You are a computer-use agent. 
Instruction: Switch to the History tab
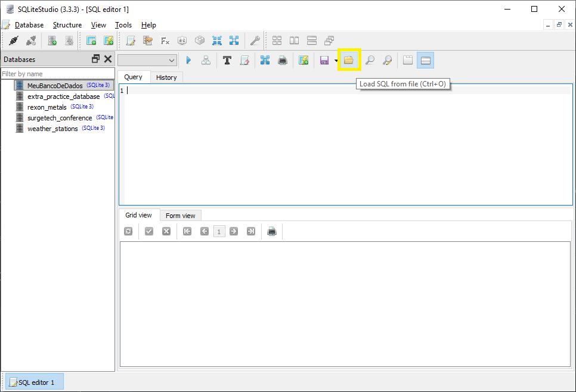click(x=166, y=77)
